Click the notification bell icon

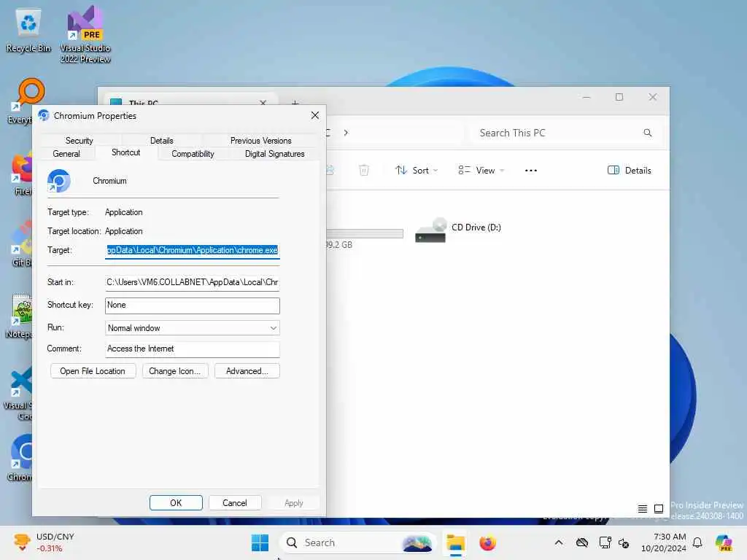click(697, 542)
